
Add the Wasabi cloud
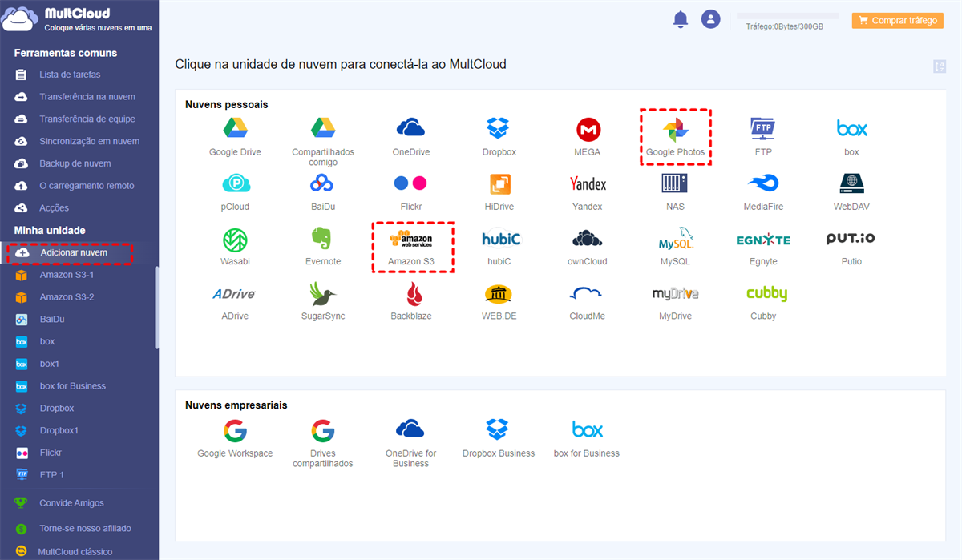(235, 240)
